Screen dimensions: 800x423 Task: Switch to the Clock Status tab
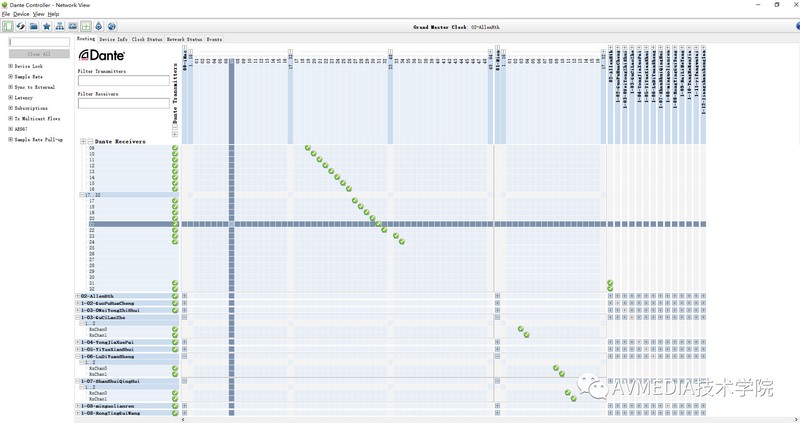point(147,39)
